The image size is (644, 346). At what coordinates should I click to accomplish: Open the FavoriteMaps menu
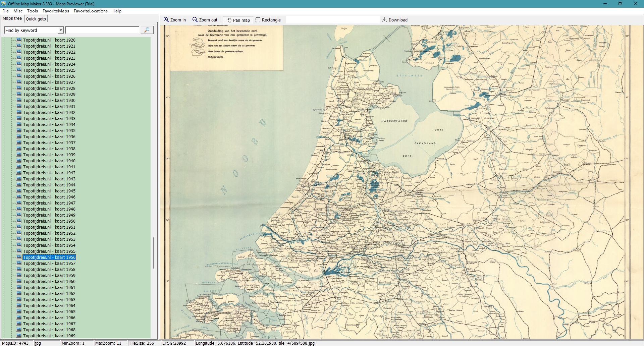click(56, 11)
